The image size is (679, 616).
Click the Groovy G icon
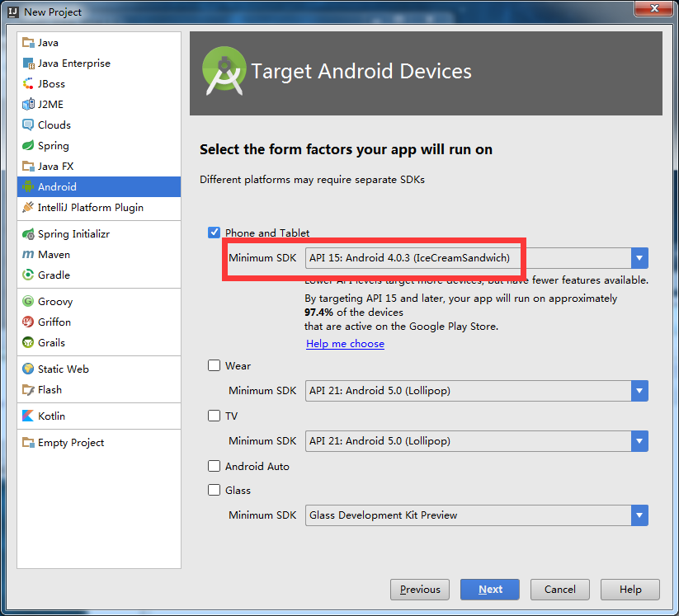point(28,301)
